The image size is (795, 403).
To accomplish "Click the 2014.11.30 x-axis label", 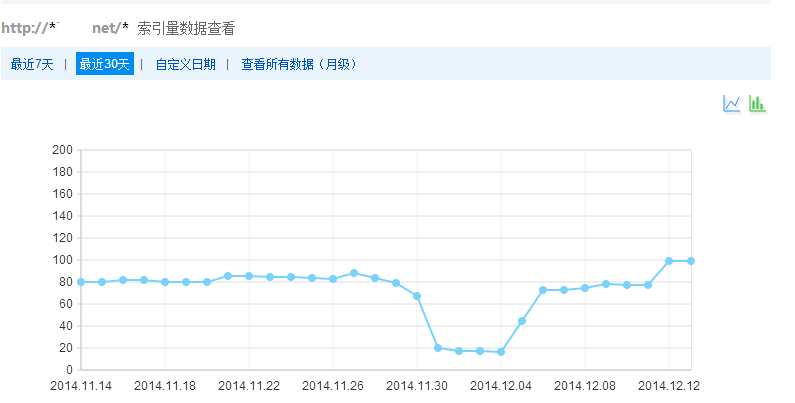I will click(x=417, y=384).
